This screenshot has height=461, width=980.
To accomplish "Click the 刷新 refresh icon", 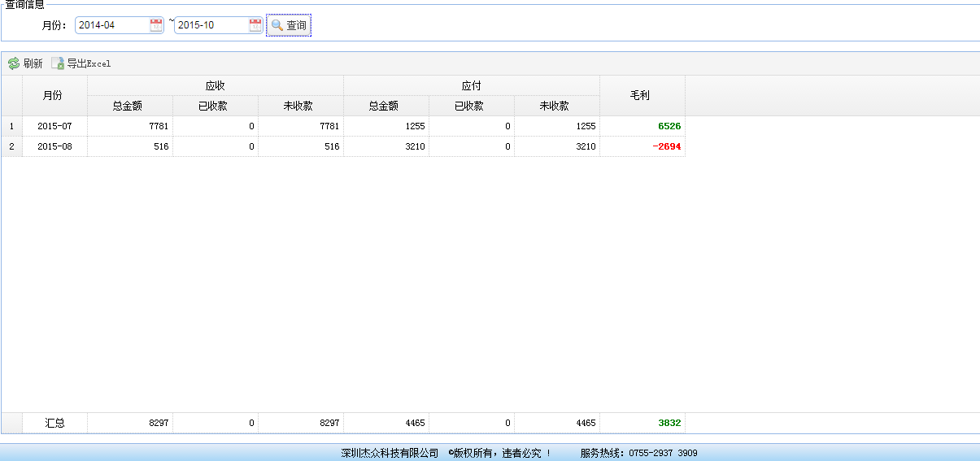I will (x=14, y=63).
